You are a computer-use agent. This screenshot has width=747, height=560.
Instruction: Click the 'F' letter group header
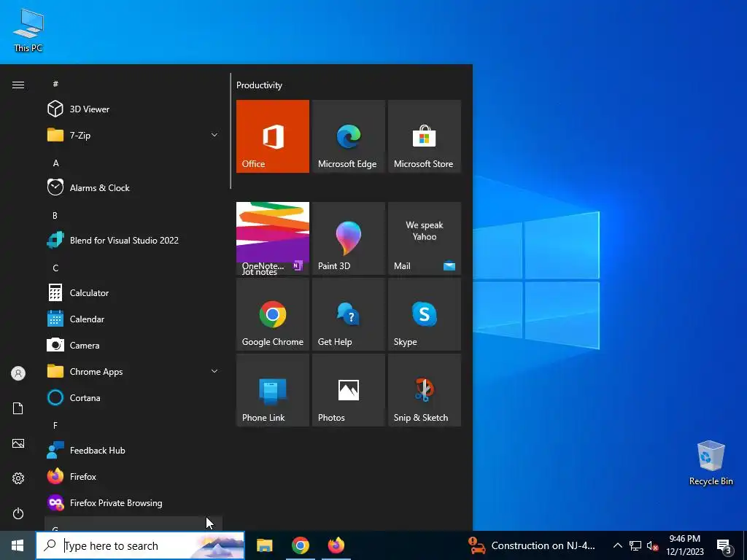click(55, 425)
